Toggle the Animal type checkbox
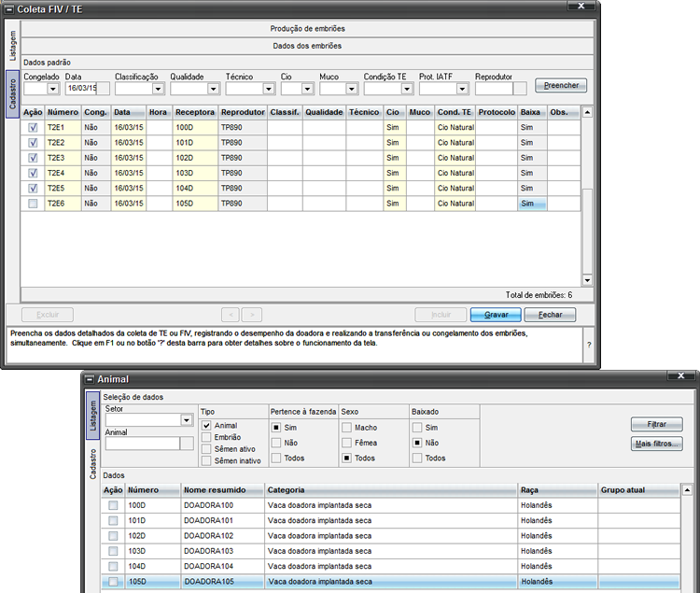700x593 pixels. [x=206, y=426]
